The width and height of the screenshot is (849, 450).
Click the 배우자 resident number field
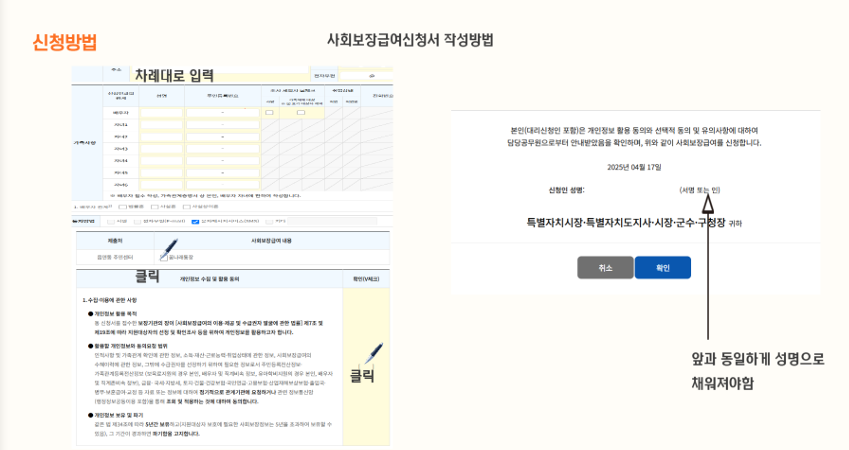[x=223, y=113]
